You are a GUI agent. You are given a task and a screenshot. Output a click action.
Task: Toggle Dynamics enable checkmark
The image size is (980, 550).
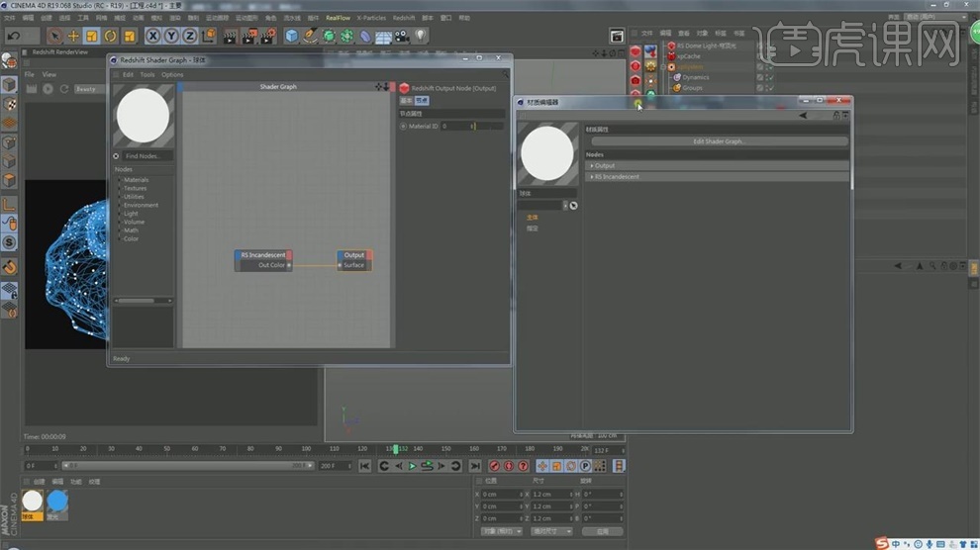point(770,77)
